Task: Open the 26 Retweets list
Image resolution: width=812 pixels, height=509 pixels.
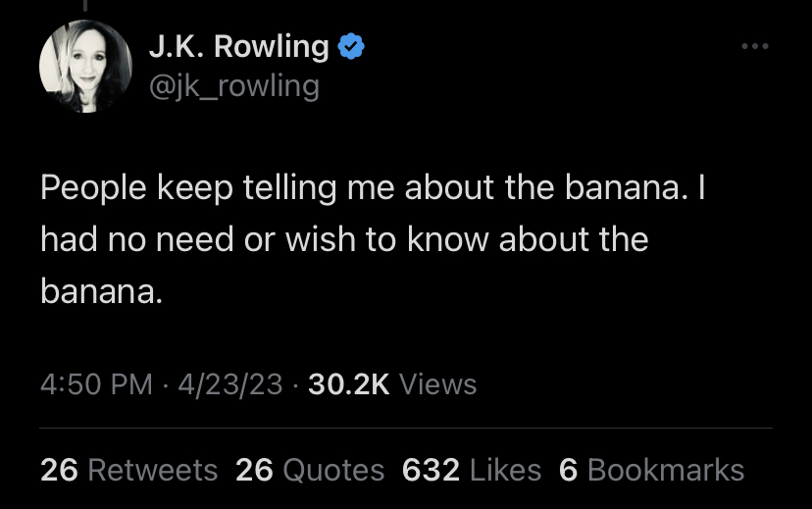Action: coord(128,470)
